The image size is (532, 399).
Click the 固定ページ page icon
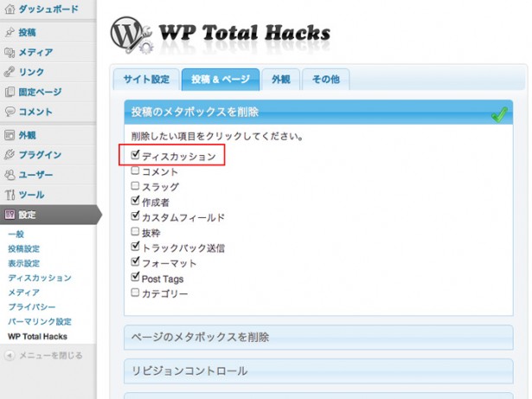(x=10, y=92)
